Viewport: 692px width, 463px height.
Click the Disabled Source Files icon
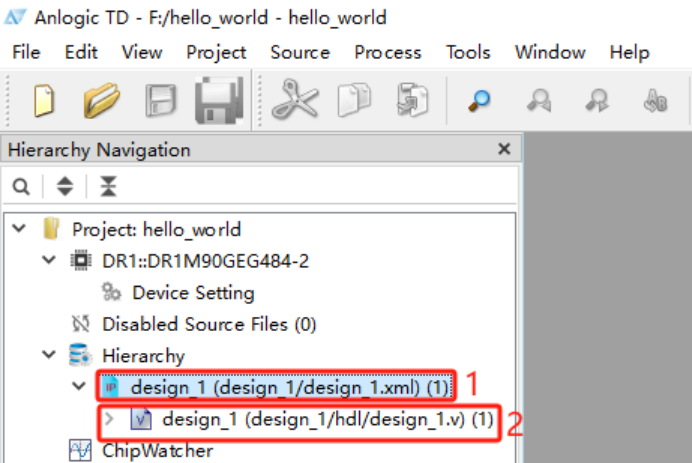point(81,324)
